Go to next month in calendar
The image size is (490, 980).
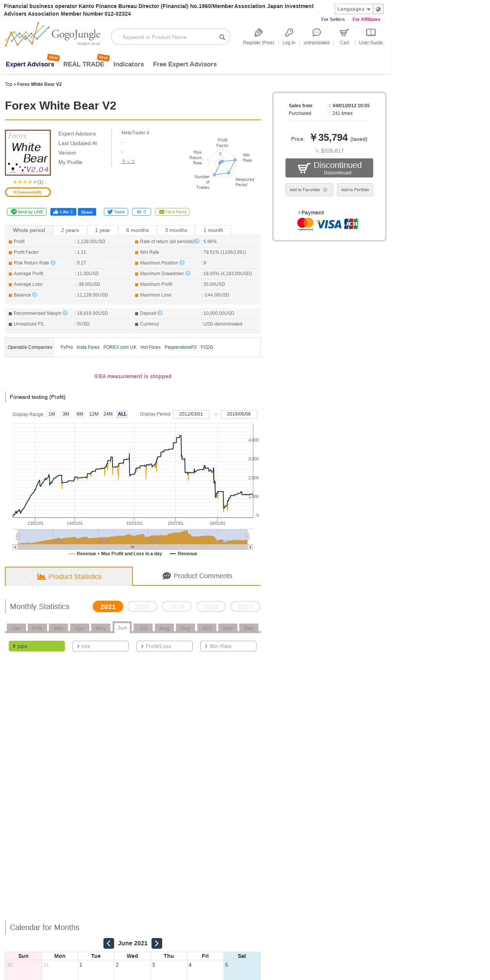(x=157, y=943)
